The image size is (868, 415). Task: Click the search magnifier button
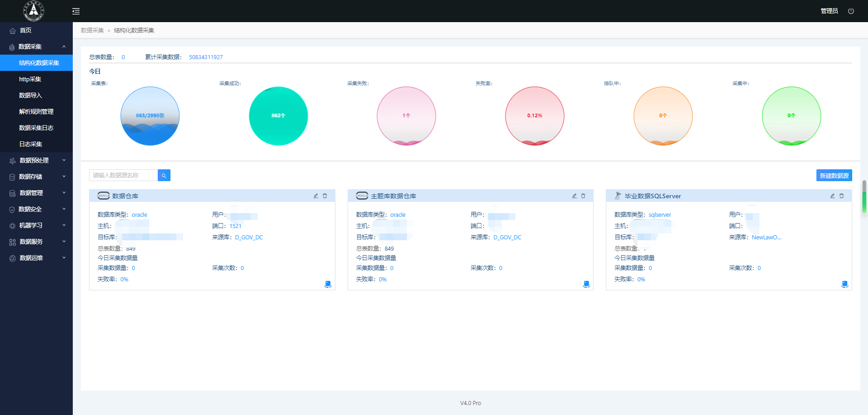[x=164, y=176]
